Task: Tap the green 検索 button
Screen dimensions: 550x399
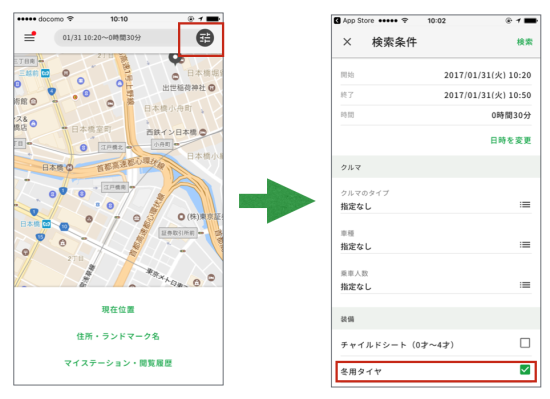Action: click(524, 42)
